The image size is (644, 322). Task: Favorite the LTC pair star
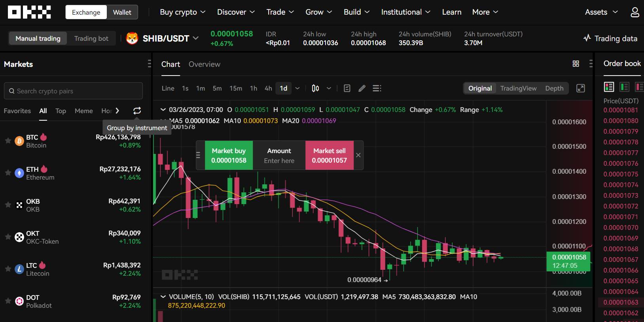pos(8,269)
